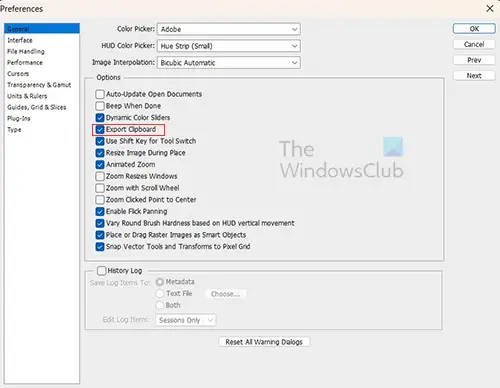Uncheck Resize Image During Place
This screenshot has width=500, height=388.
pyautogui.click(x=100, y=153)
